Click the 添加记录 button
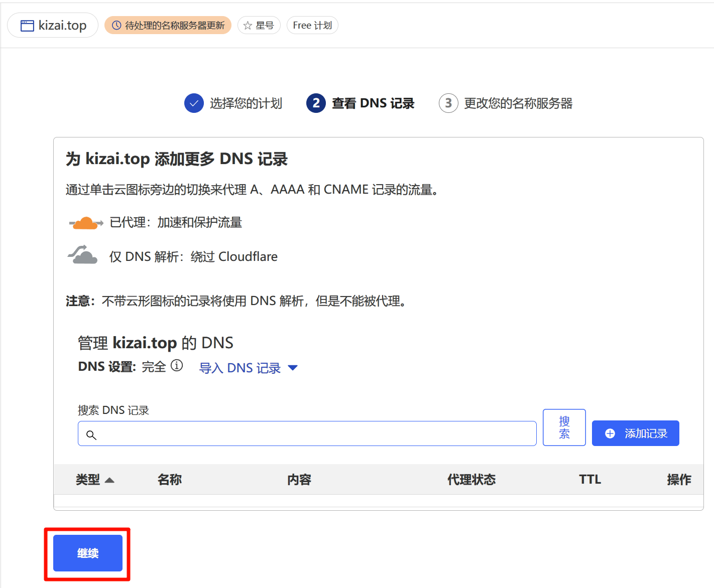This screenshot has height=588, width=714. pyautogui.click(x=636, y=433)
